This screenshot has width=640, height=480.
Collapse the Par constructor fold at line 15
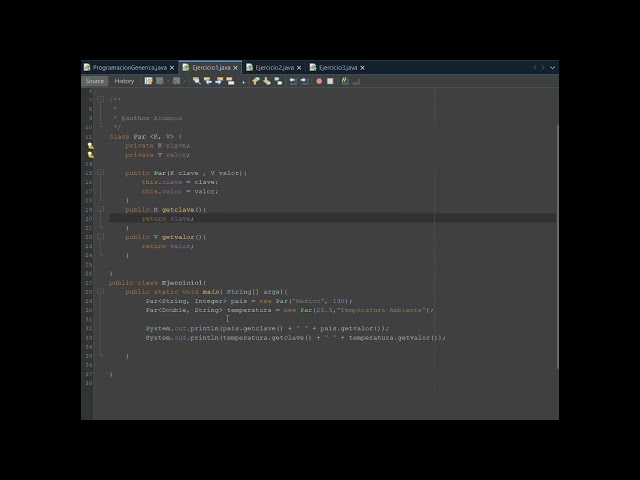pyautogui.click(x=100, y=173)
